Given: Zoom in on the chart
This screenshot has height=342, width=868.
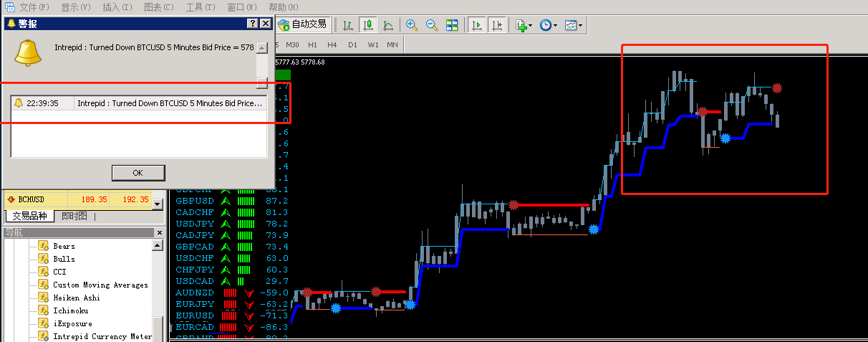Looking at the screenshot, I should click(412, 25).
